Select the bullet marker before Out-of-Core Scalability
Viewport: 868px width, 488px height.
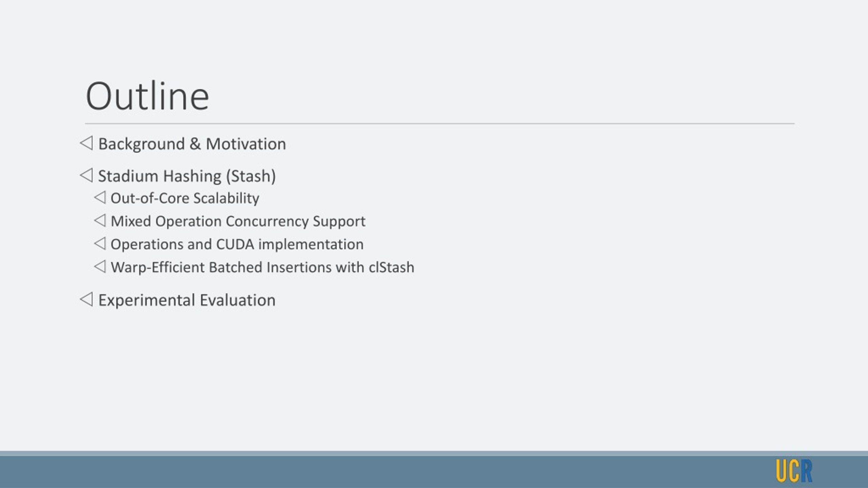click(100, 197)
